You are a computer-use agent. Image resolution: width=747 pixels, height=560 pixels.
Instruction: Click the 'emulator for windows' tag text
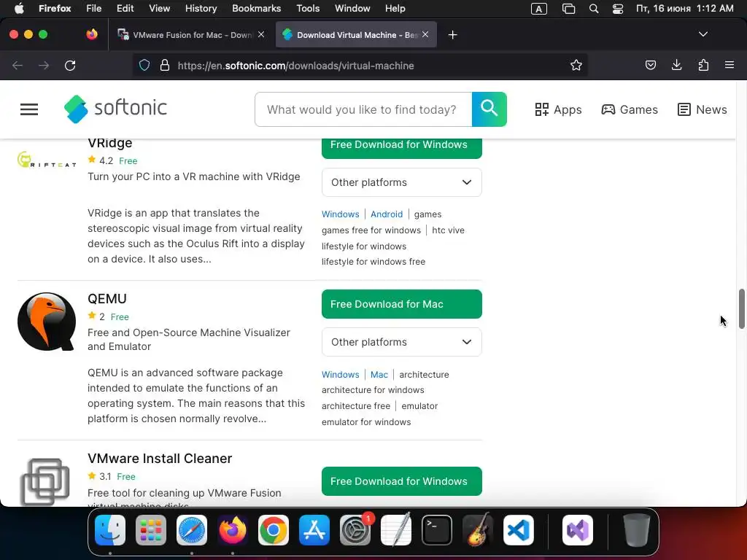click(366, 422)
